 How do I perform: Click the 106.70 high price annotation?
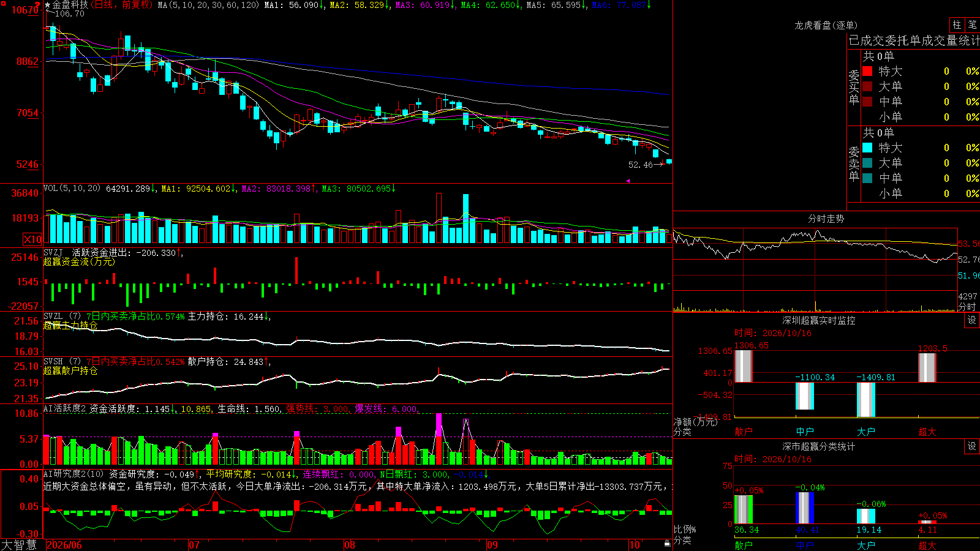pyautogui.click(x=69, y=13)
